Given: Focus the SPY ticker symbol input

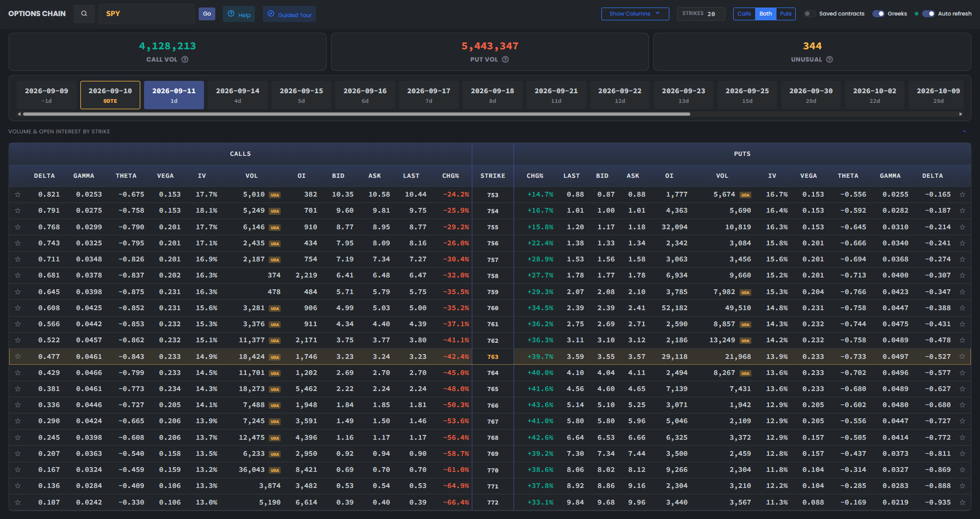Looking at the screenshot, I should click(x=147, y=14).
